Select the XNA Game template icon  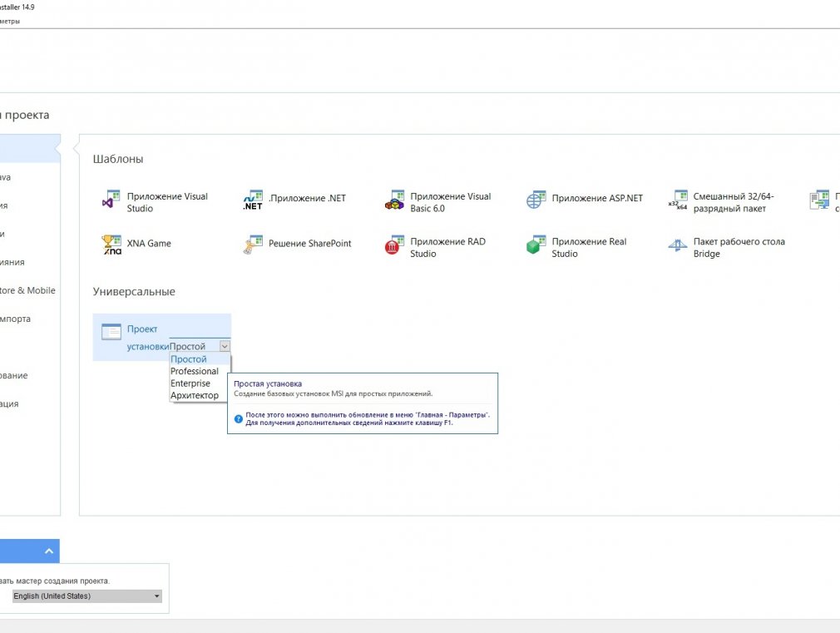point(111,245)
